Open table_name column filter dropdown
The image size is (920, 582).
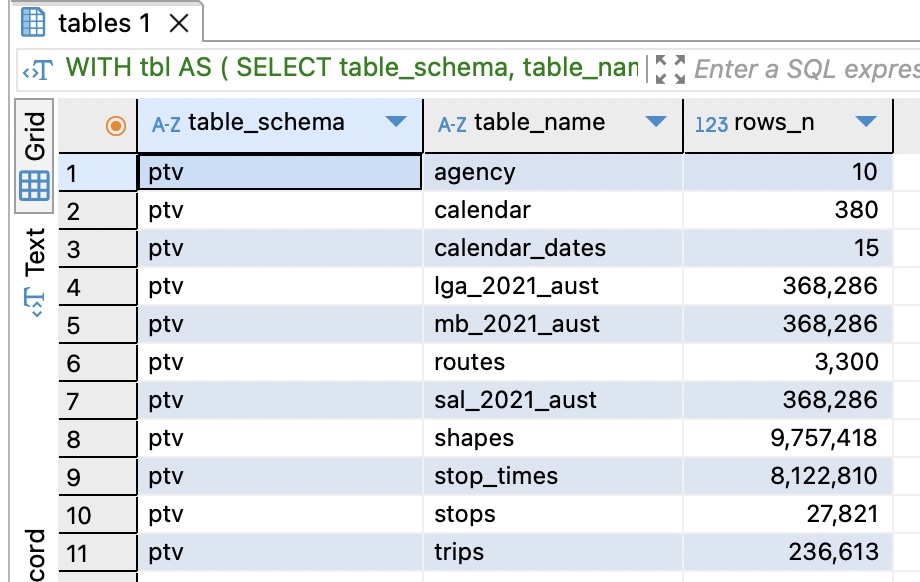655,121
